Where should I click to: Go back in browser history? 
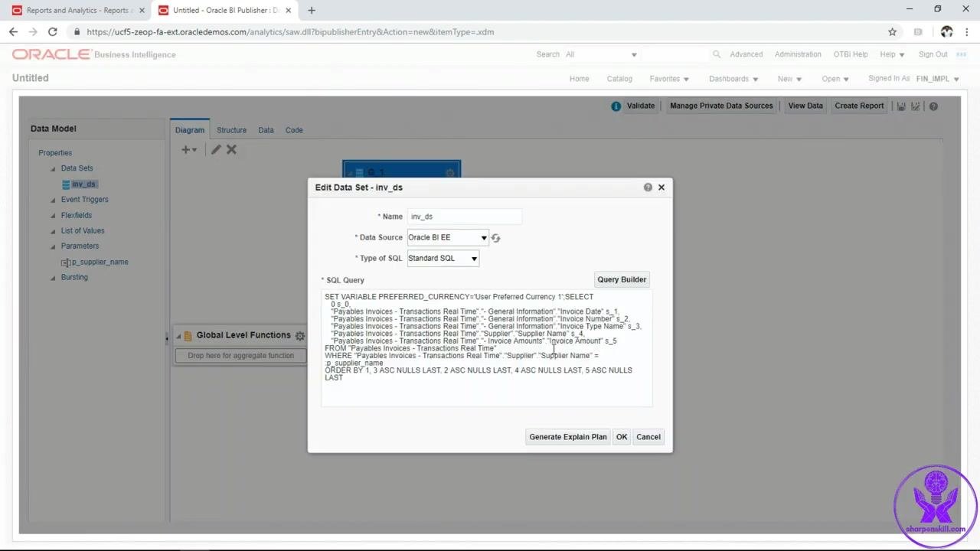click(x=13, y=32)
